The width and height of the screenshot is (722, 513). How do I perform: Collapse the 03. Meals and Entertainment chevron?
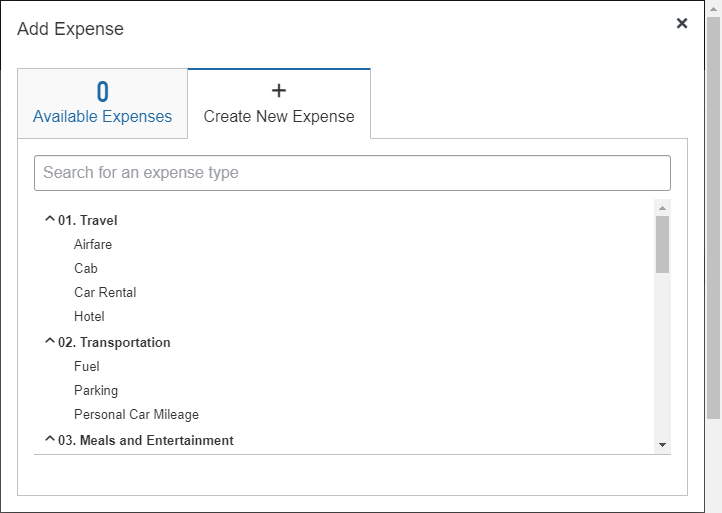[50, 440]
